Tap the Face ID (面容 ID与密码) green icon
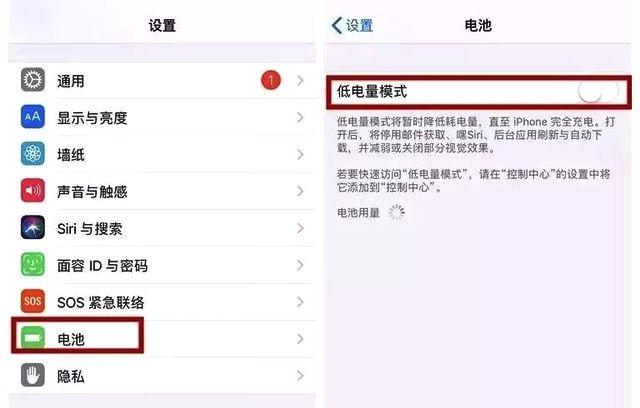Screen dimensions: 640x408 tap(33, 264)
